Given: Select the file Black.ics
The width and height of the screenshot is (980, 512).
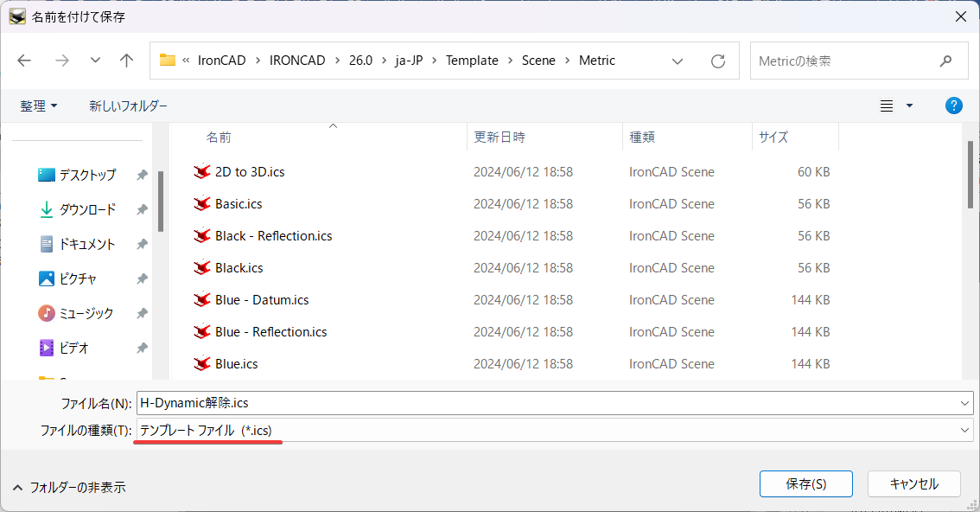Looking at the screenshot, I should (239, 267).
